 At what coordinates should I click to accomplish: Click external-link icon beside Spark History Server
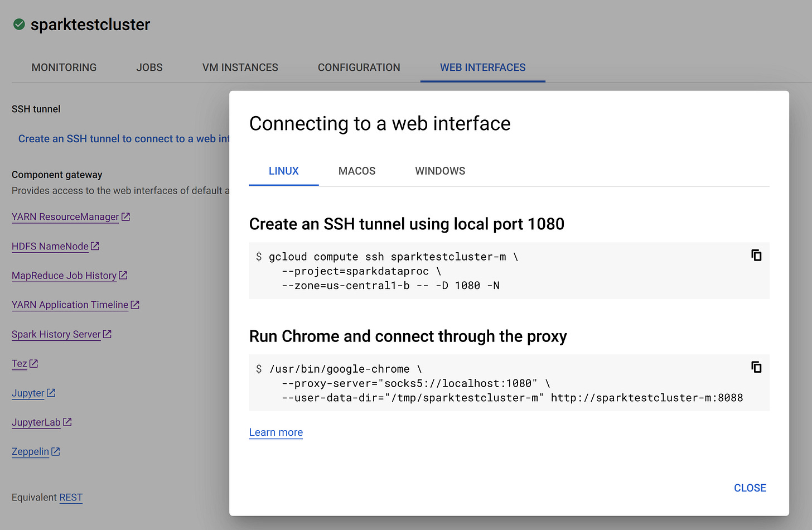(x=108, y=334)
